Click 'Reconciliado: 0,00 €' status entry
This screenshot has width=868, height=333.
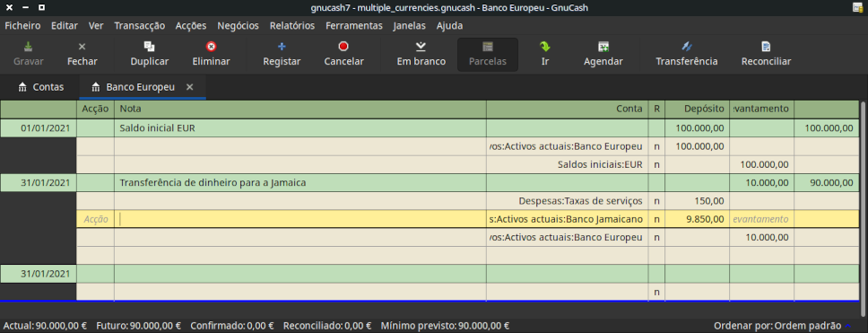click(327, 326)
